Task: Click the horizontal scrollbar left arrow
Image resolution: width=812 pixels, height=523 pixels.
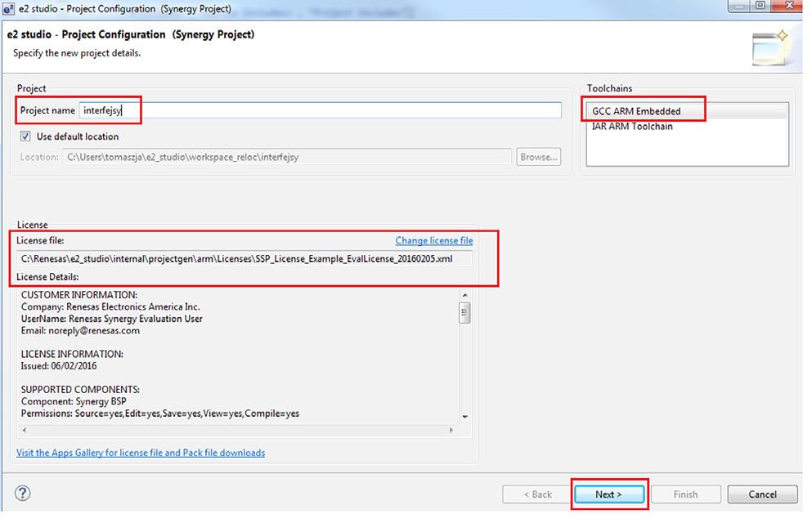Action: (x=25, y=430)
